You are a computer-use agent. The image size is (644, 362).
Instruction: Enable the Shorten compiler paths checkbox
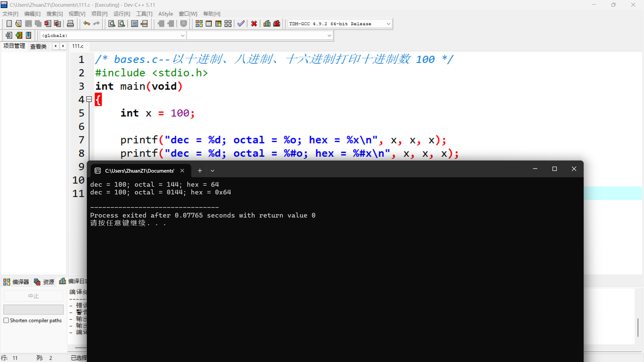6,320
